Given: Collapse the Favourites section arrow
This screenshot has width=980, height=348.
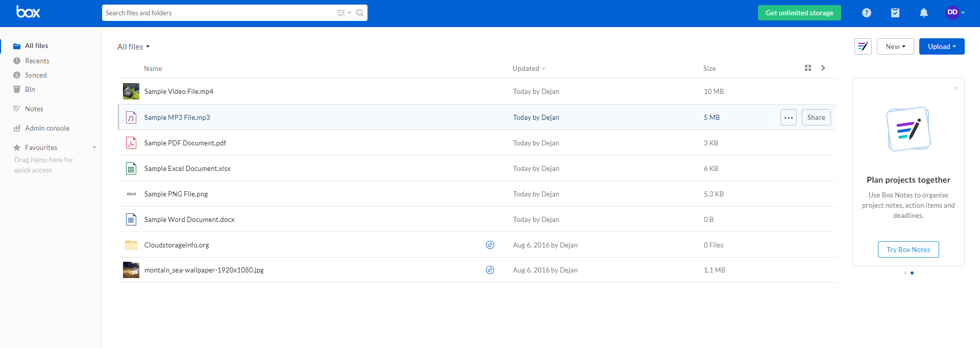Looking at the screenshot, I should click(x=94, y=147).
